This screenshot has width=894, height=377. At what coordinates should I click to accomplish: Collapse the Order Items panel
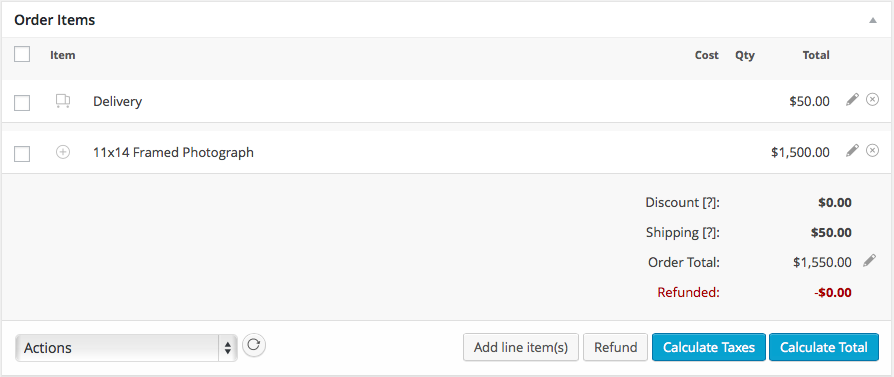pos(872,21)
